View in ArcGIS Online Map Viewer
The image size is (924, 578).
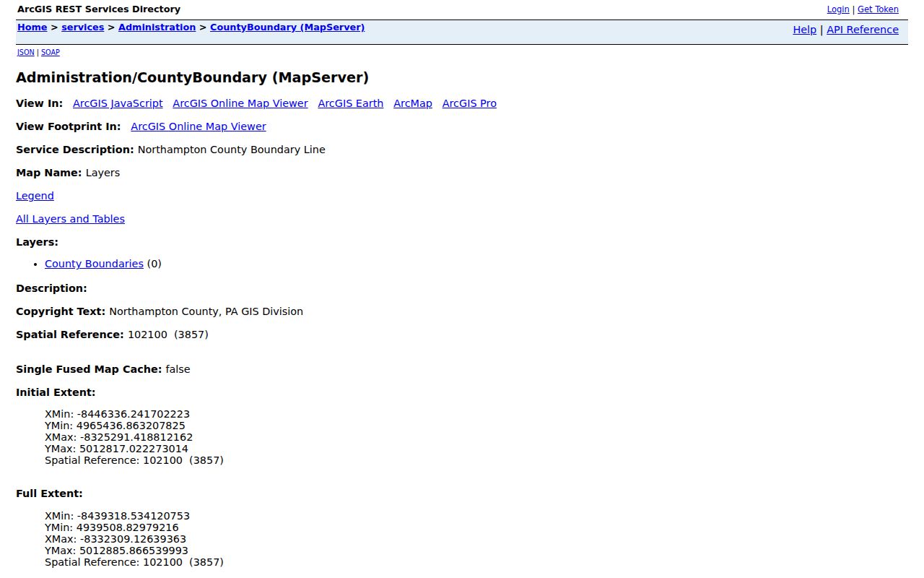click(x=240, y=103)
